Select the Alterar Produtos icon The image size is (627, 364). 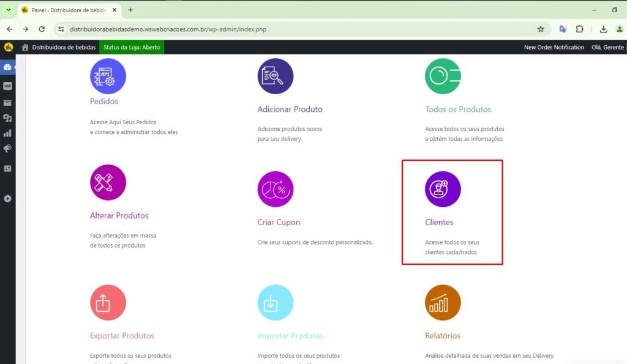[x=108, y=182]
